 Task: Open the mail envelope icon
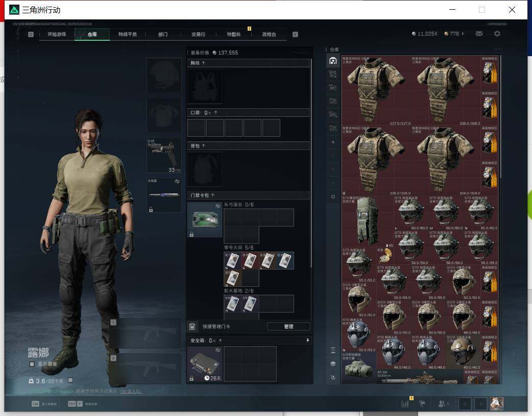point(479,34)
